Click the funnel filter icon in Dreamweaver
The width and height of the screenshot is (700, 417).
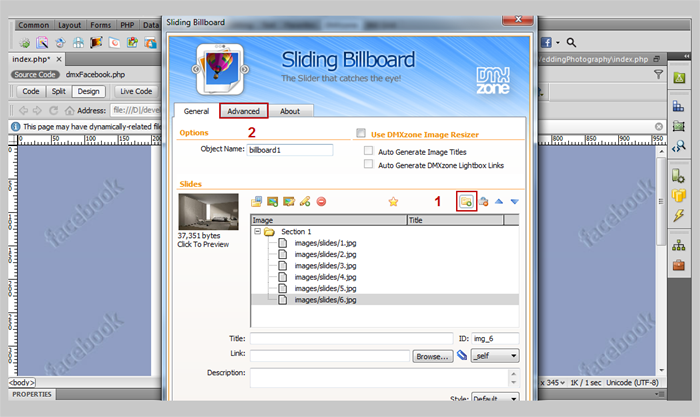pos(658,75)
